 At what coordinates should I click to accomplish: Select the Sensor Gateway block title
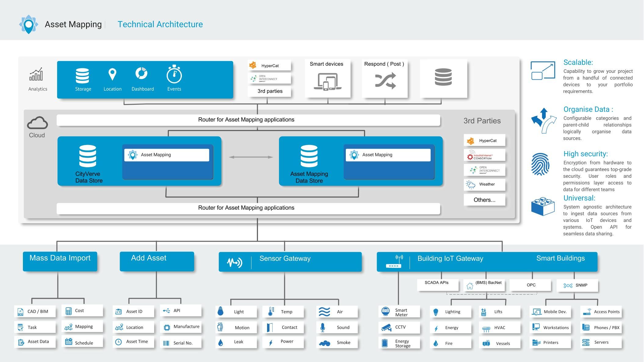point(285,259)
